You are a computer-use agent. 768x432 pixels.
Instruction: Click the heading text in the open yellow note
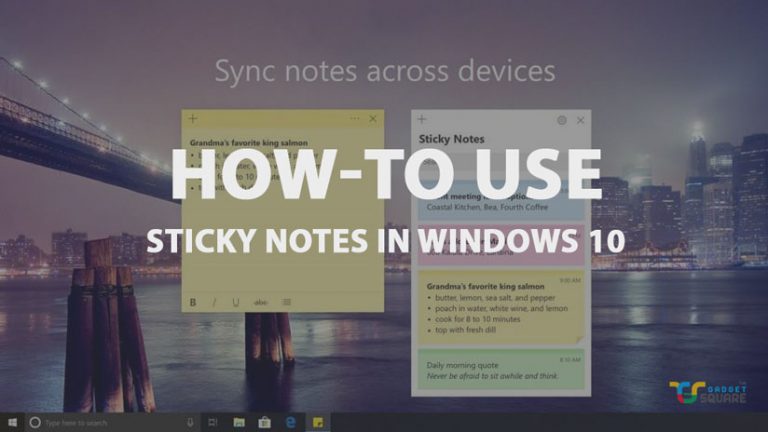(x=249, y=143)
